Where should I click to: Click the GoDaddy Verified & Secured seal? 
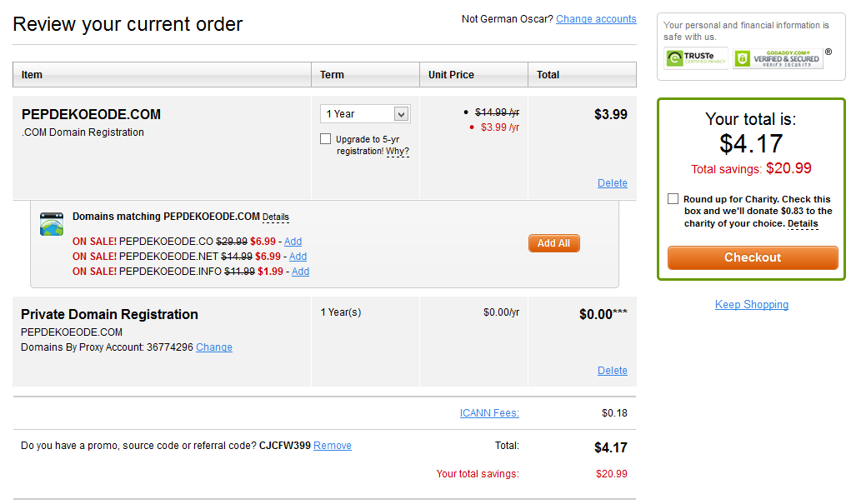[778, 58]
